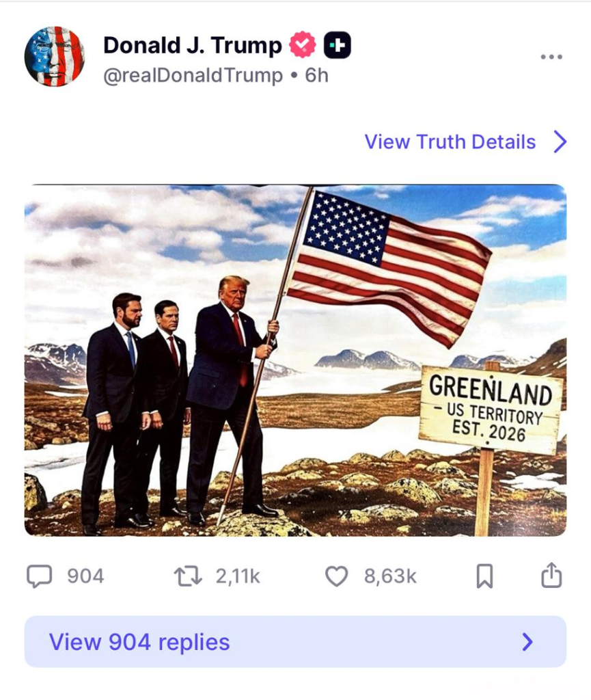
Task: Open the account profile avatar
Action: pyautogui.click(x=55, y=56)
